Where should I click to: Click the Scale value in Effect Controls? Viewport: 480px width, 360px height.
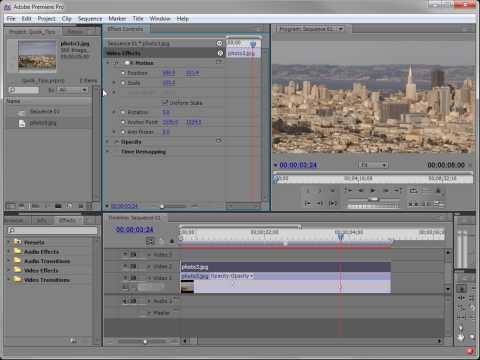[x=169, y=83]
